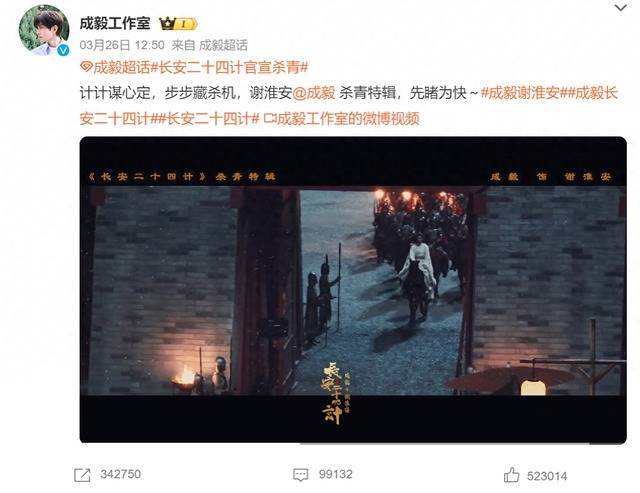The height and width of the screenshot is (493, 640).
Task: Click the blue verified badge on avatar
Action: pos(62,50)
